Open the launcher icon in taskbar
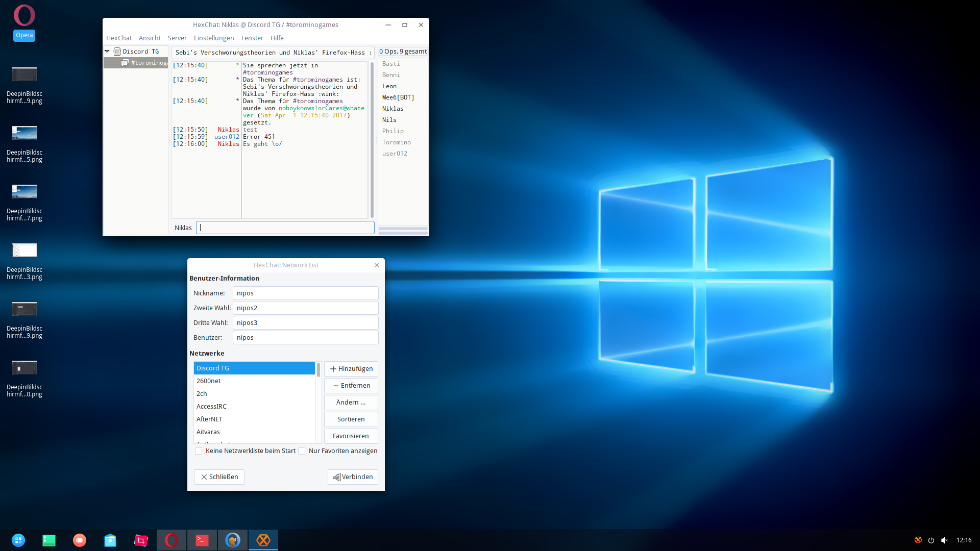 18,540
